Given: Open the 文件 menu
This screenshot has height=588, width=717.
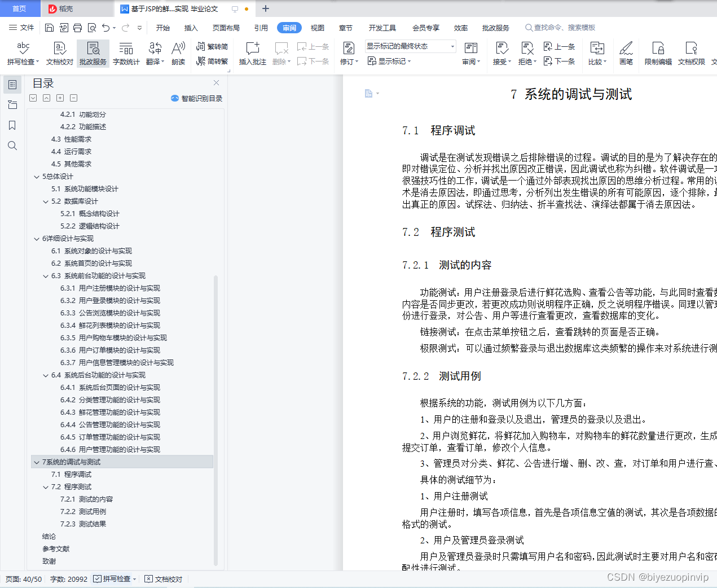Looking at the screenshot, I should point(21,28).
